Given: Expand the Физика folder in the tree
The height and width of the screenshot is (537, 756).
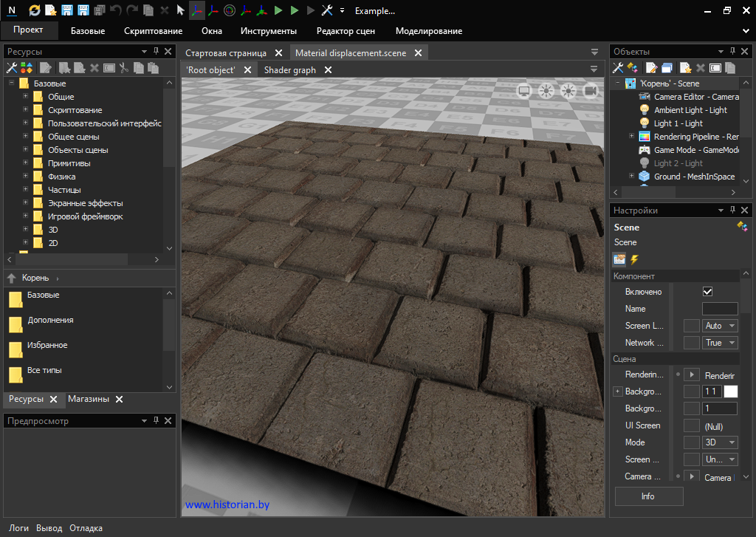Looking at the screenshot, I should click(26, 177).
